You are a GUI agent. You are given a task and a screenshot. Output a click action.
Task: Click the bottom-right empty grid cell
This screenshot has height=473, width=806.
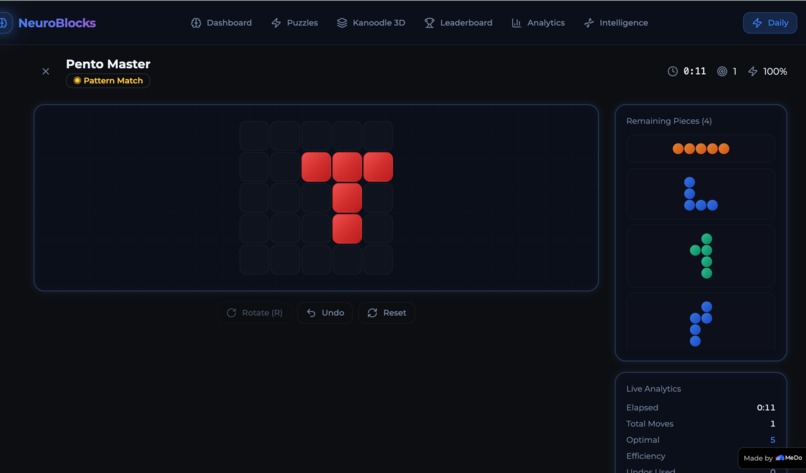[x=378, y=260]
